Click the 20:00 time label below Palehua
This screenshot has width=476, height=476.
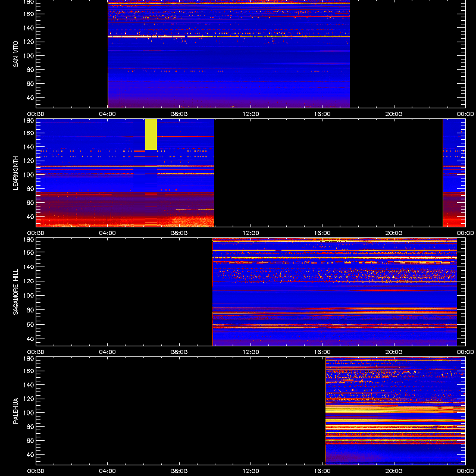394,471
